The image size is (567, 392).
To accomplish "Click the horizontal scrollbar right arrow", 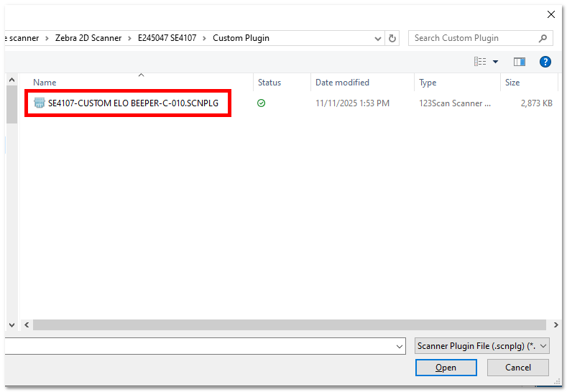I will pos(556,325).
